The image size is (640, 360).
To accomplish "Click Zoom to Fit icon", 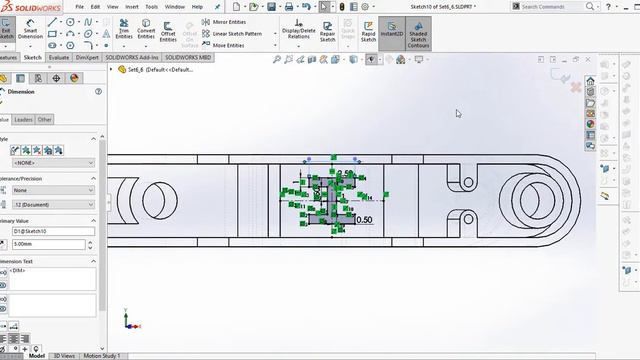I will [277, 60].
